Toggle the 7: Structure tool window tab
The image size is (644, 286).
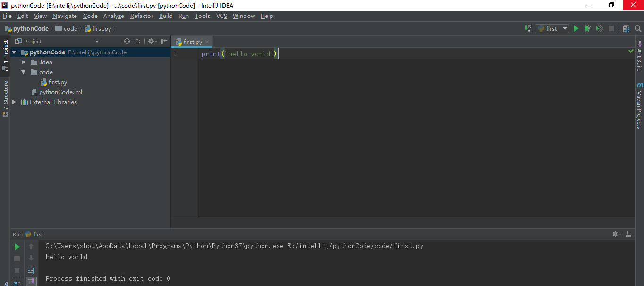[x=5, y=98]
